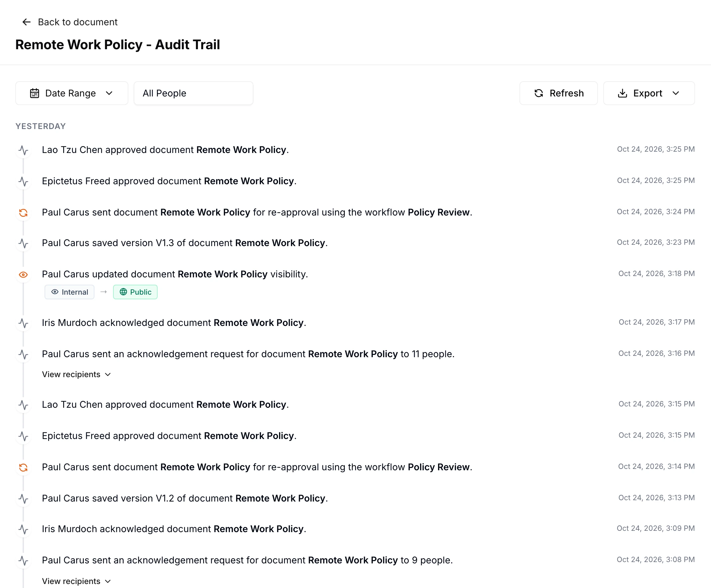Click 'Policy Review' in 3:14 PM entry
The image size is (711, 588).
click(x=439, y=467)
